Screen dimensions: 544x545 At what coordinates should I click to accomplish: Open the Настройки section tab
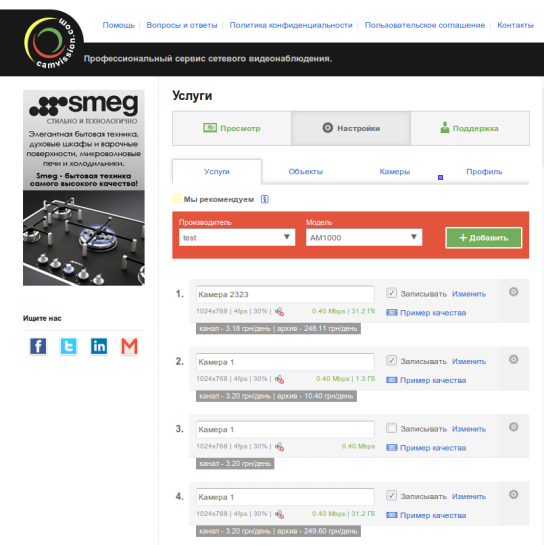[351, 128]
